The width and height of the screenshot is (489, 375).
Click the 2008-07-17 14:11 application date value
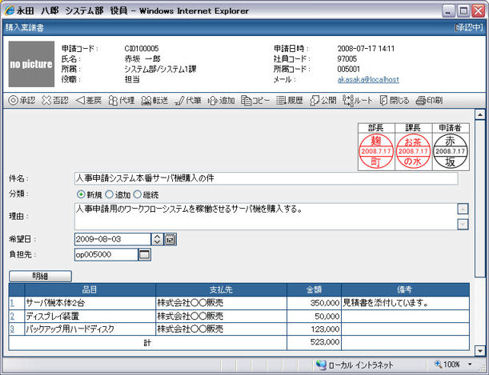pyautogui.click(x=366, y=49)
